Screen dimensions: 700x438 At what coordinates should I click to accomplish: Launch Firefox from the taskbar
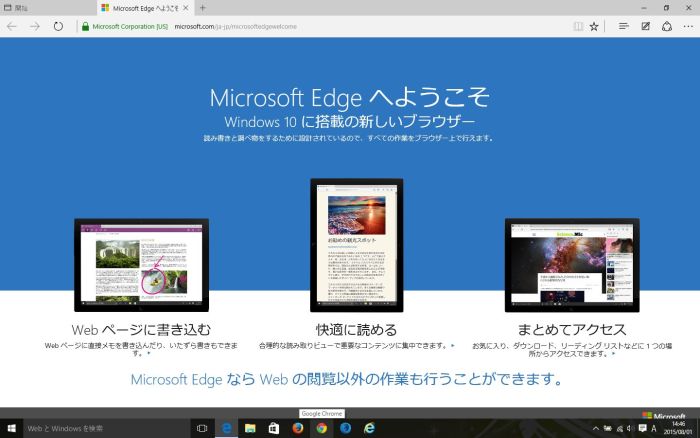tap(298, 428)
